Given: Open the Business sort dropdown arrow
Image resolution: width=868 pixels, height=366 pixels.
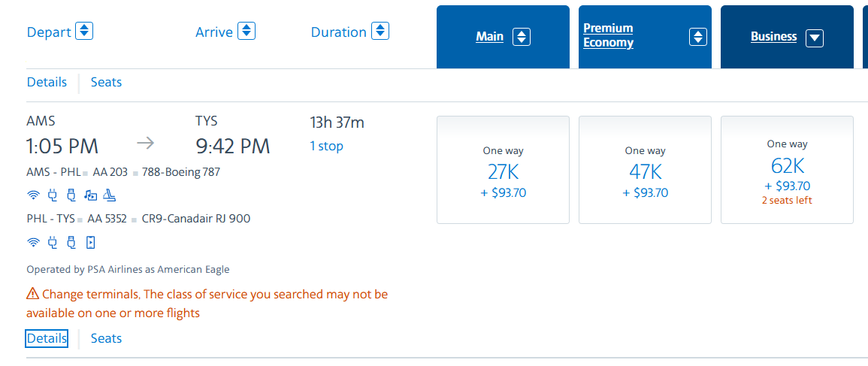Looking at the screenshot, I should (x=815, y=38).
